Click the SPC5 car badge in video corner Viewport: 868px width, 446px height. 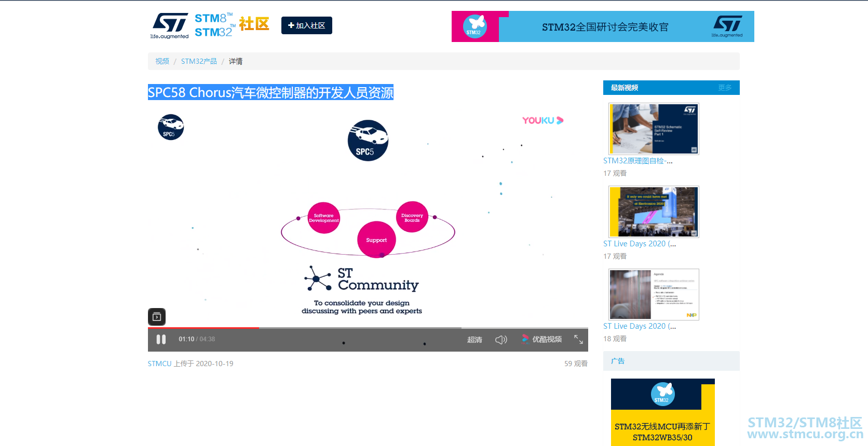pos(171,127)
